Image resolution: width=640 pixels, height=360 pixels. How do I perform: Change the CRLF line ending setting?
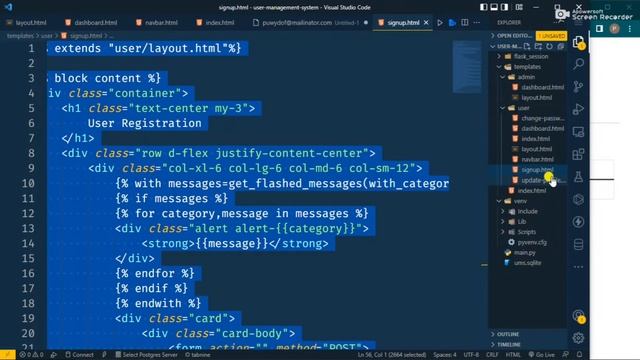click(492, 355)
